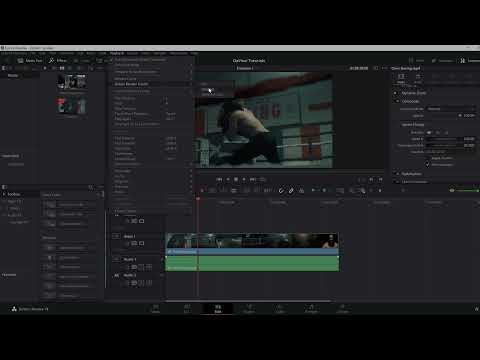The height and width of the screenshot is (360, 480).
Task: Switch to the Edit page tab
Action: click(218, 309)
